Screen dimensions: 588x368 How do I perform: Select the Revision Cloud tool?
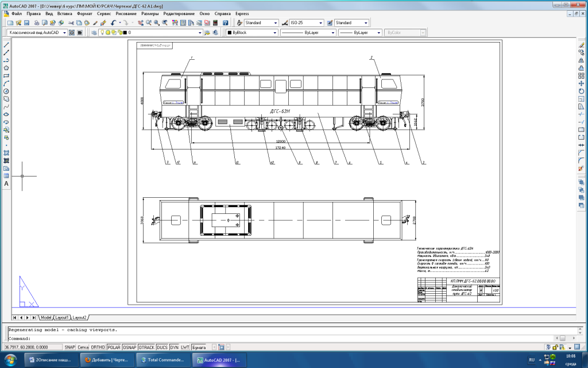click(6, 99)
